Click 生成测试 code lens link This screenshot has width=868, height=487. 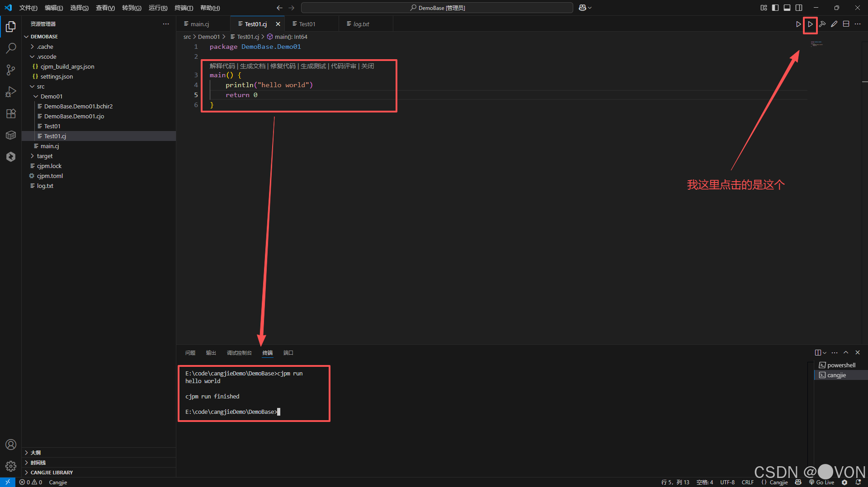313,66
